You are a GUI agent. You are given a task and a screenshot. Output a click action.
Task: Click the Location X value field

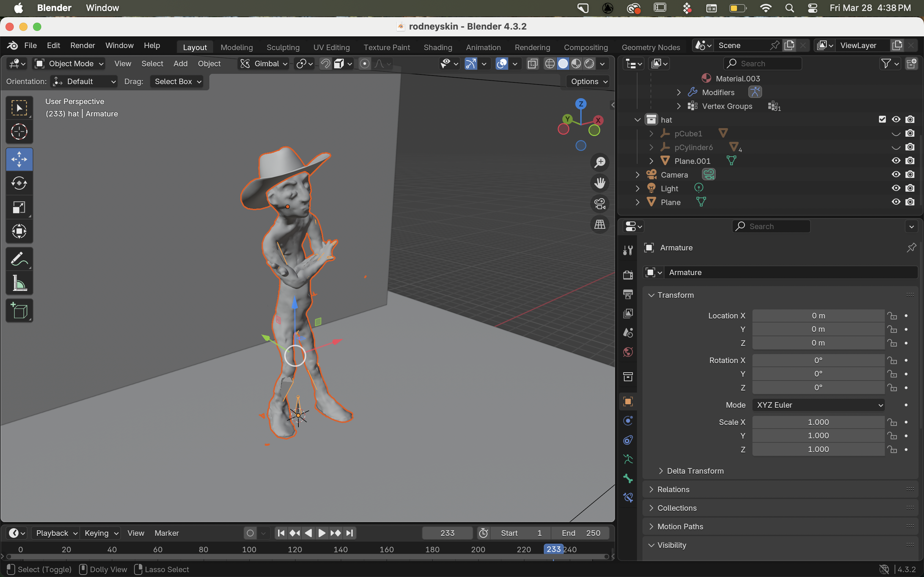[x=818, y=316]
